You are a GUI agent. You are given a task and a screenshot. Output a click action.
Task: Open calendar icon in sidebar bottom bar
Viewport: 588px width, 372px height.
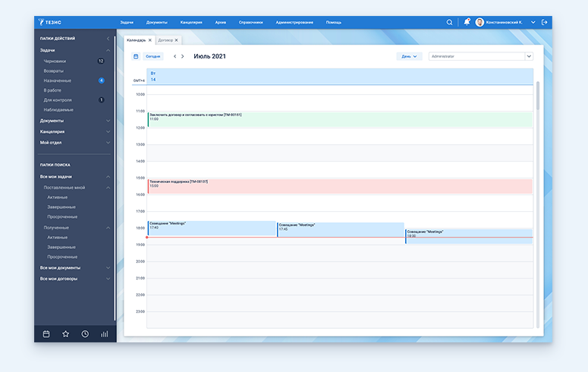46,333
